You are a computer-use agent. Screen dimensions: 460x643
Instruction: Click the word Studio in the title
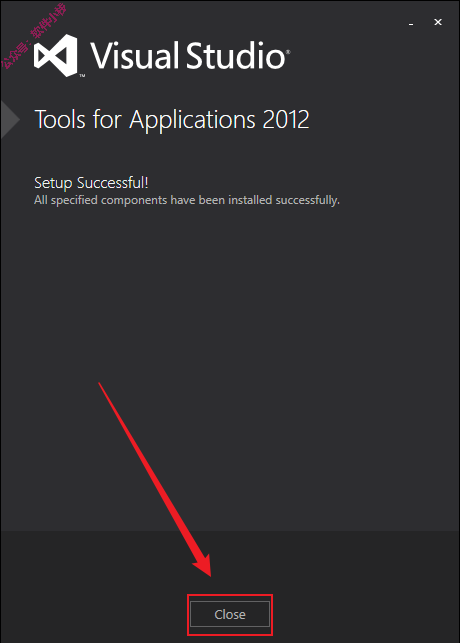tap(236, 55)
